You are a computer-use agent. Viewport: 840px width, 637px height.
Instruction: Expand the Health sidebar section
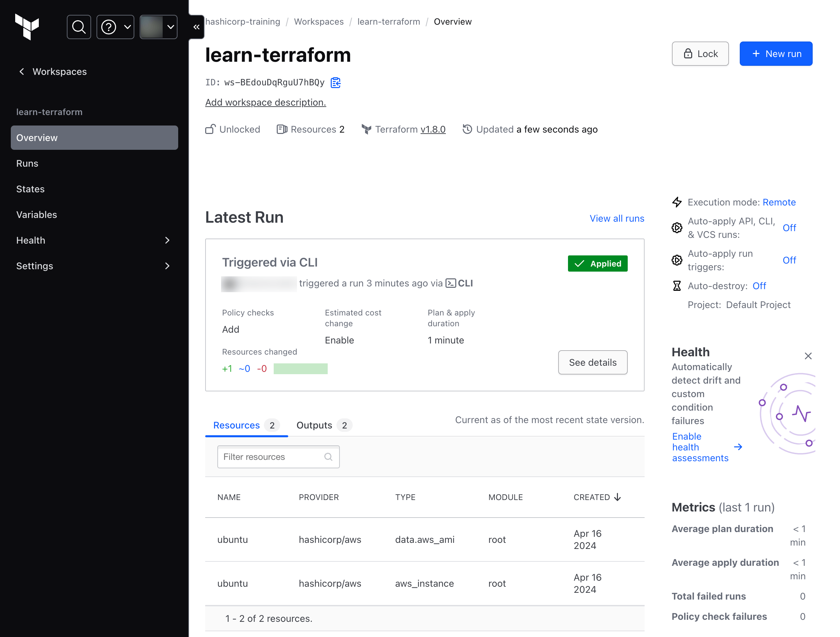pos(167,240)
